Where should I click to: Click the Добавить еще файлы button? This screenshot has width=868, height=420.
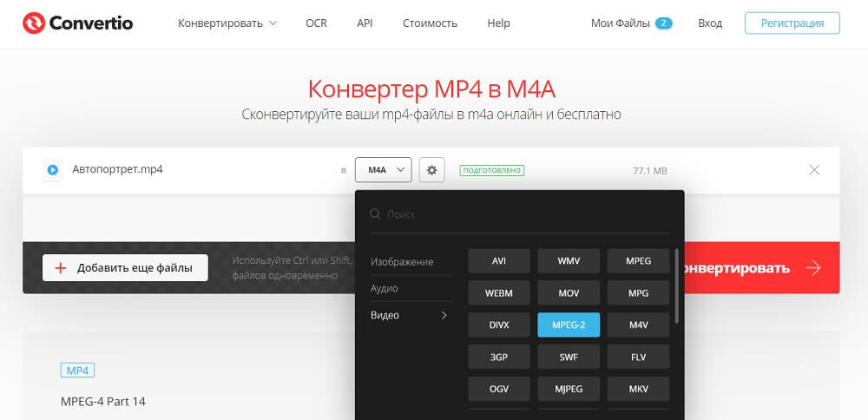(125, 268)
